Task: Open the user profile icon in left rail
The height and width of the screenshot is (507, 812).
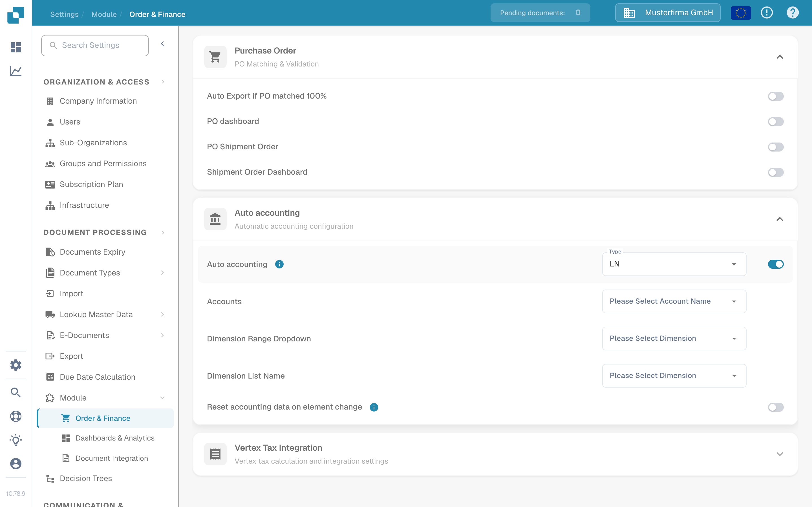Action: (x=16, y=464)
